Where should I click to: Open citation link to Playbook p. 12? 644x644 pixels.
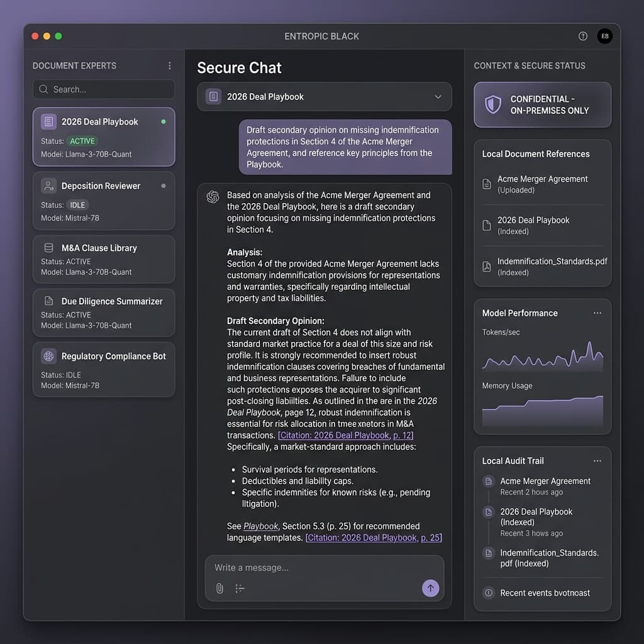point(345,435)
